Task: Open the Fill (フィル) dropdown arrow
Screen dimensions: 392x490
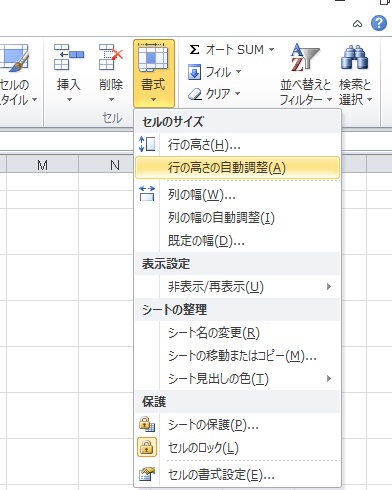Action: click(x=238, y=72)
